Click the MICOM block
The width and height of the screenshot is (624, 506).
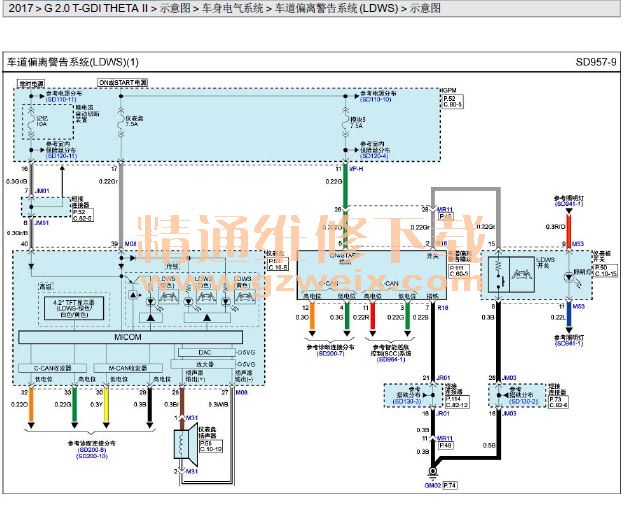click(131, 337)
